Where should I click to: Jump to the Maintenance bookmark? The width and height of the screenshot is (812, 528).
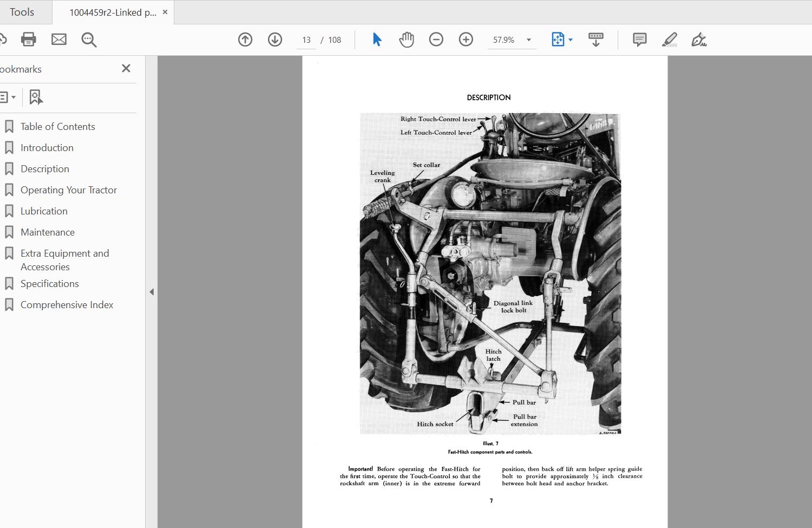(48, 232)
